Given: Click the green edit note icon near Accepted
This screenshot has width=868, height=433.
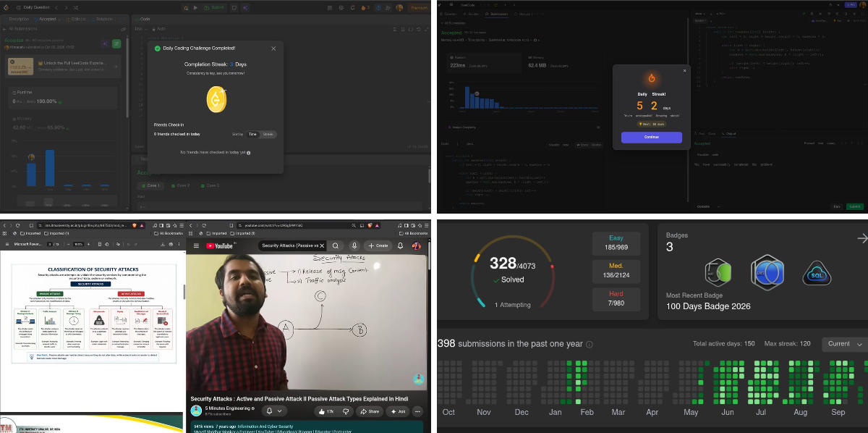Looking at the screenshot, I should (x=116, y=43).
